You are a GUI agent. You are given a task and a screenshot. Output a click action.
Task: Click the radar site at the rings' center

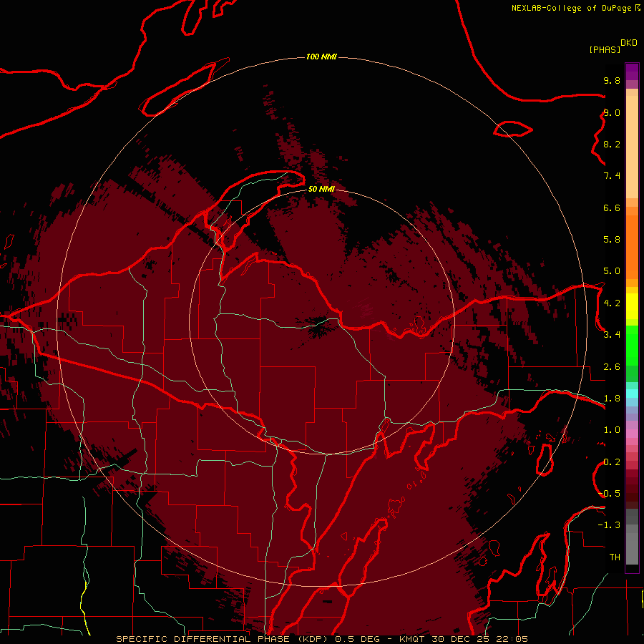[x=321, y=321]
